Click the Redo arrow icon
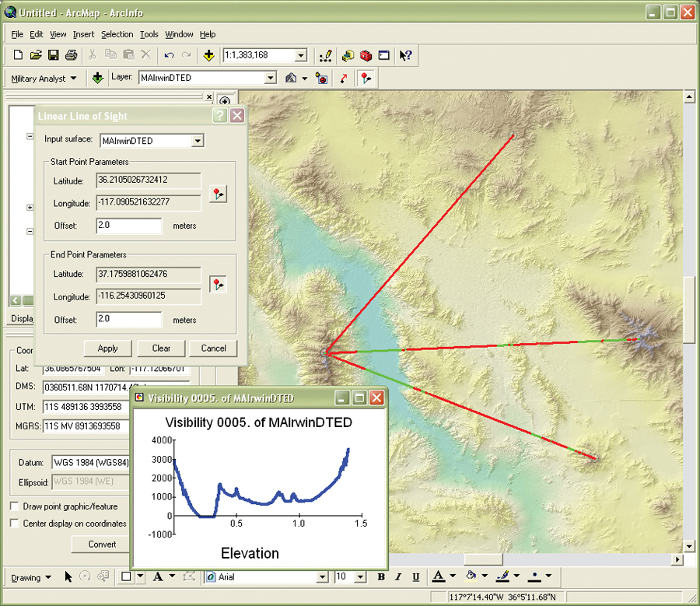Image resolution: width=700 pixels, height=606 pixels. [187, 55]
